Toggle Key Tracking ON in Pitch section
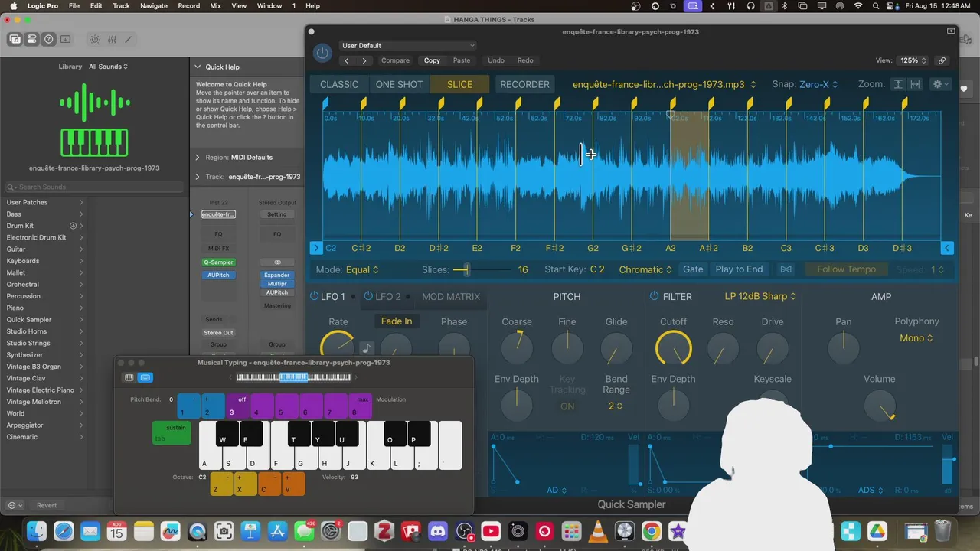Viewport: 980px width, 551px height. 567,406
